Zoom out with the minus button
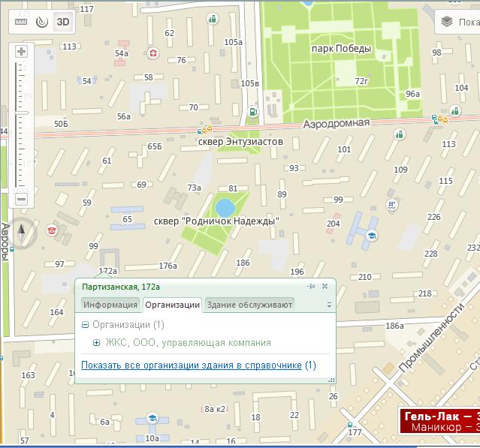Screen dimensions: 480x448 [21, 199]
